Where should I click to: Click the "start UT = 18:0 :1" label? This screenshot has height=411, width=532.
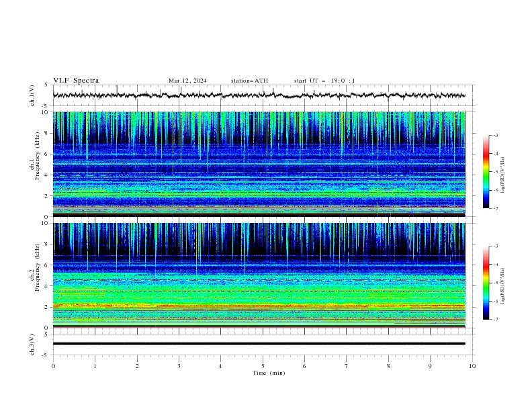pos(324,81)
